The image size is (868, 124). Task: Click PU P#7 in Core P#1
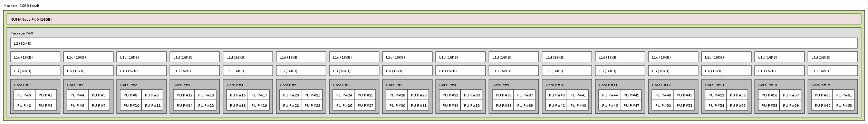click(x=99, y=105)
